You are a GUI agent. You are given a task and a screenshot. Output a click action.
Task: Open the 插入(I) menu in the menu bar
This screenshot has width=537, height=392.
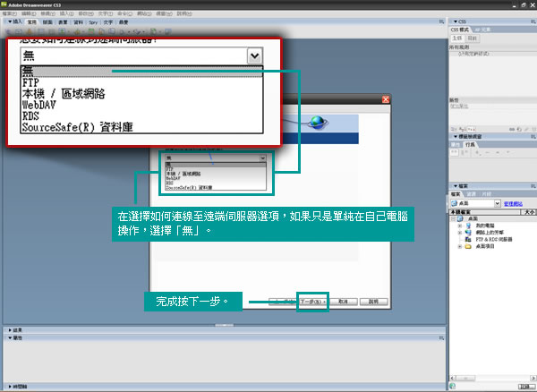click(66, 13)
